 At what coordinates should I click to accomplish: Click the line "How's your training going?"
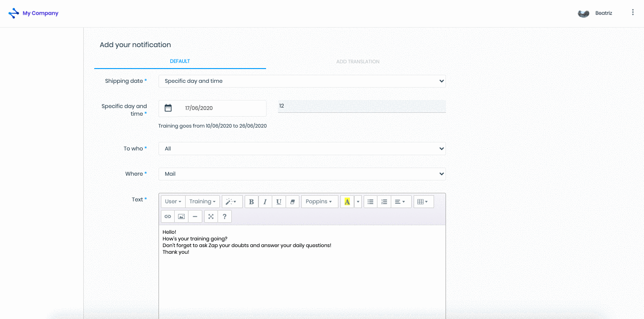coord(195,239)
